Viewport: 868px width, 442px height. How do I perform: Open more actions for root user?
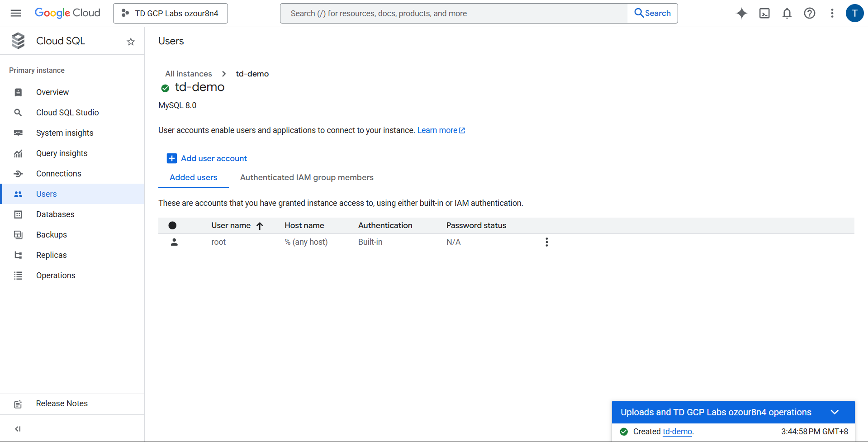click(x=546, y=242)
